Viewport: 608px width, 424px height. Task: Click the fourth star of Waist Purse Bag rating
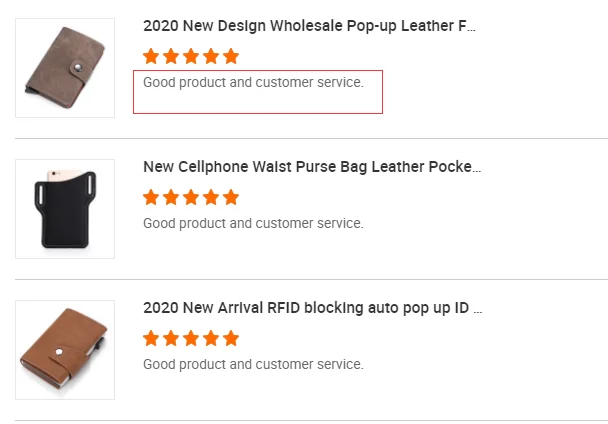click(x=211, y=197)
